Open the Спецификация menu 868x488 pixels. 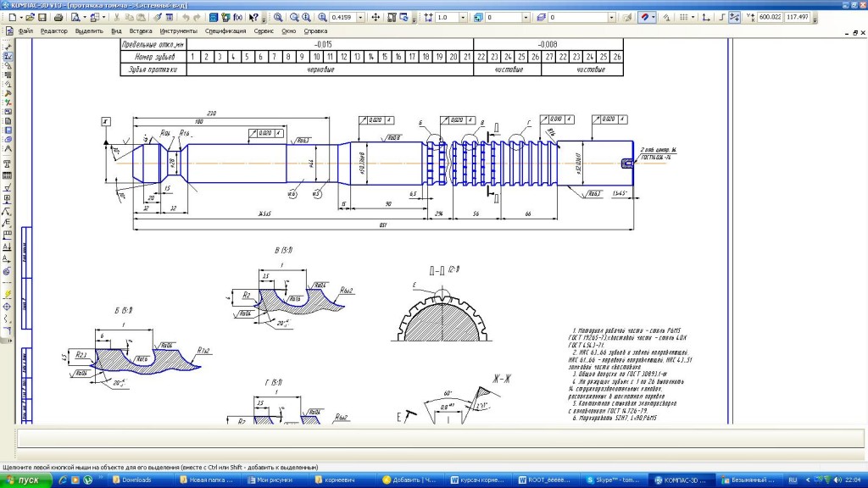tap(225, 31)
